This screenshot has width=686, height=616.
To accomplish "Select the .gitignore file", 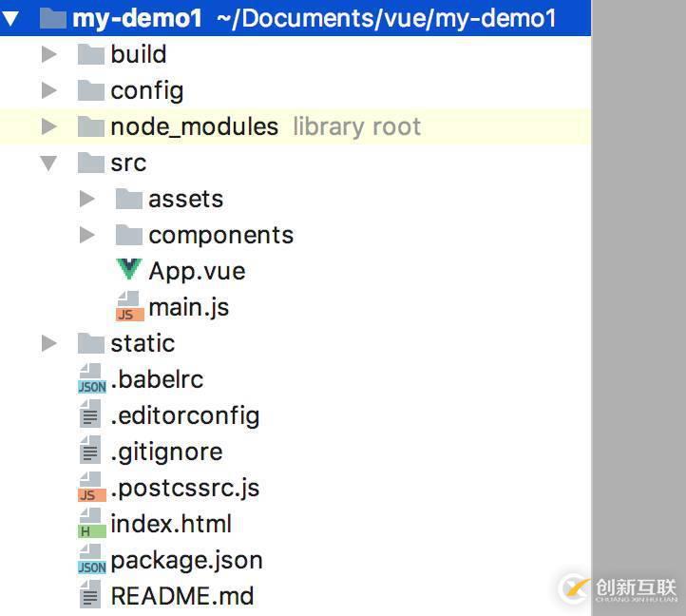I will [x=166, y=452].
